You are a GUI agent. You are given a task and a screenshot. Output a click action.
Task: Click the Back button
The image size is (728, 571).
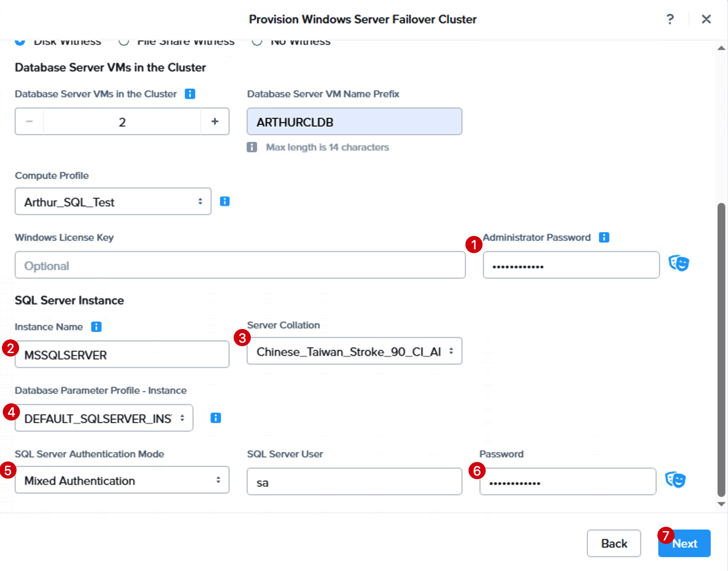(x=614, y=543)
